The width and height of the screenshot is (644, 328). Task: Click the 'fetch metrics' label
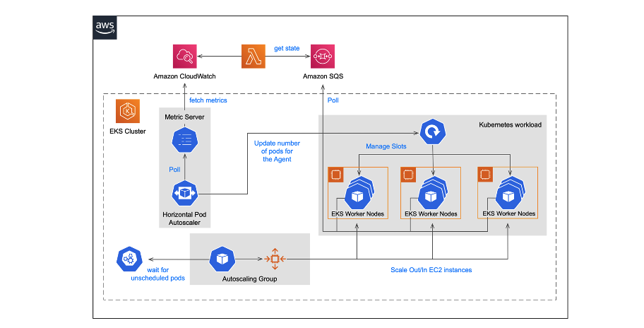click(x=208, y=100)
